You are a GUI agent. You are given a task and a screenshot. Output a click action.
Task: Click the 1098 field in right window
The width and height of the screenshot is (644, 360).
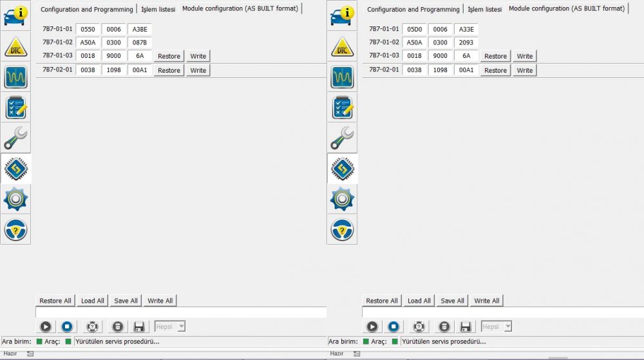[440, 70]
